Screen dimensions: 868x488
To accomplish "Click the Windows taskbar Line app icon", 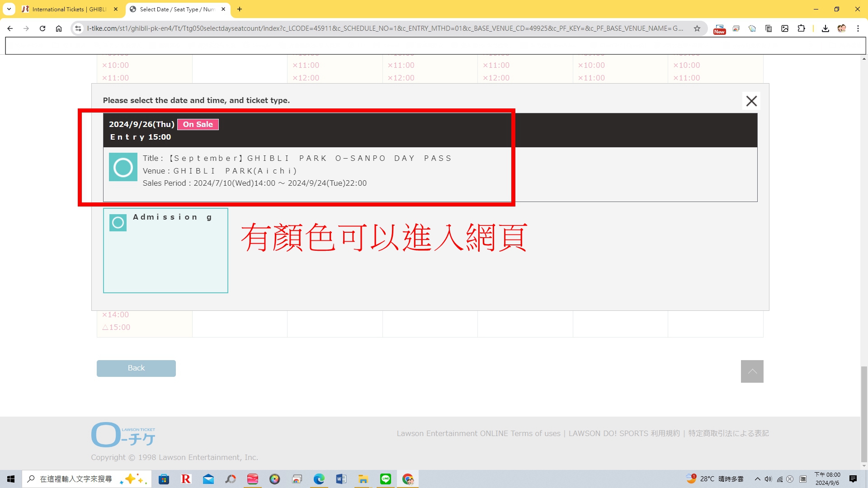I will 385,479.
